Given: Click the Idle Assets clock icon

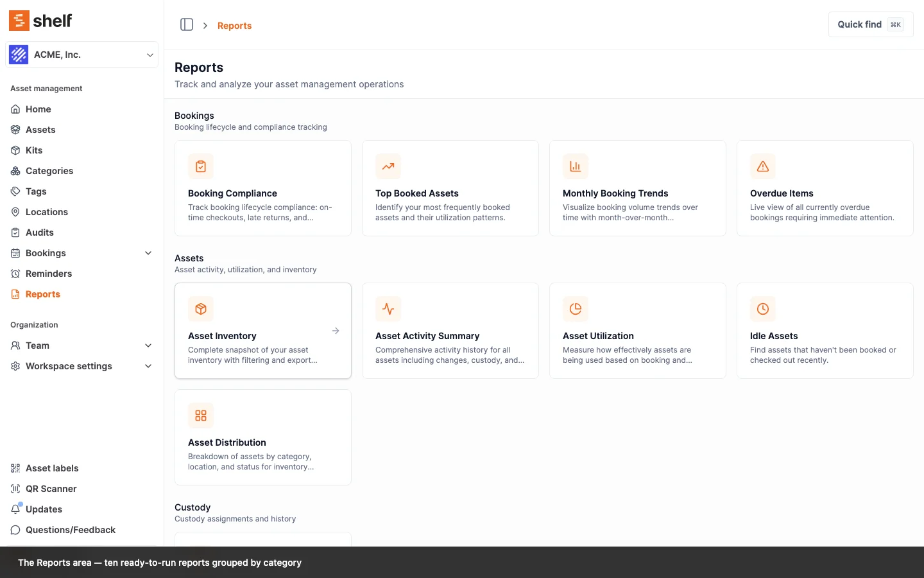Looking at the screenshot, I should pos(763,309).
